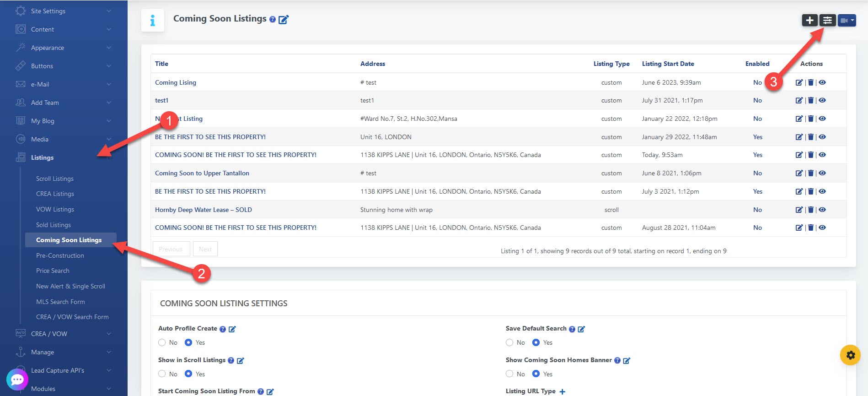The height and width of the screenshot is (396, 868).
Task: Open Sold Listings in the sidebar
Action: pyautogui.click(x=54, y=225)
